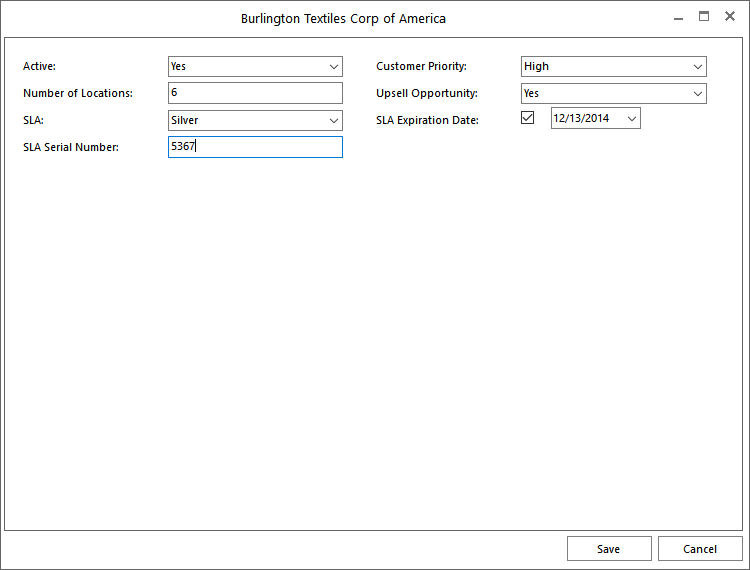Click the Number of Locations field
Viewport: 750px width, 570px height.
click(x=255, y=93)
